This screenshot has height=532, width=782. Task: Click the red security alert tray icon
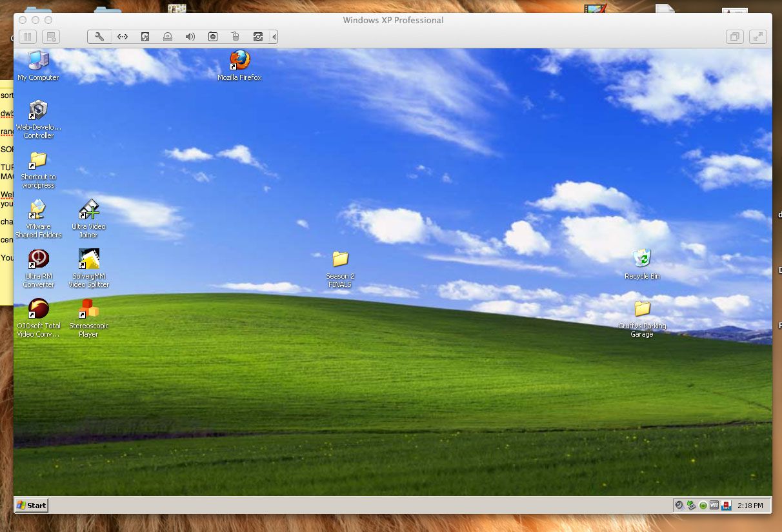[726, 506]
